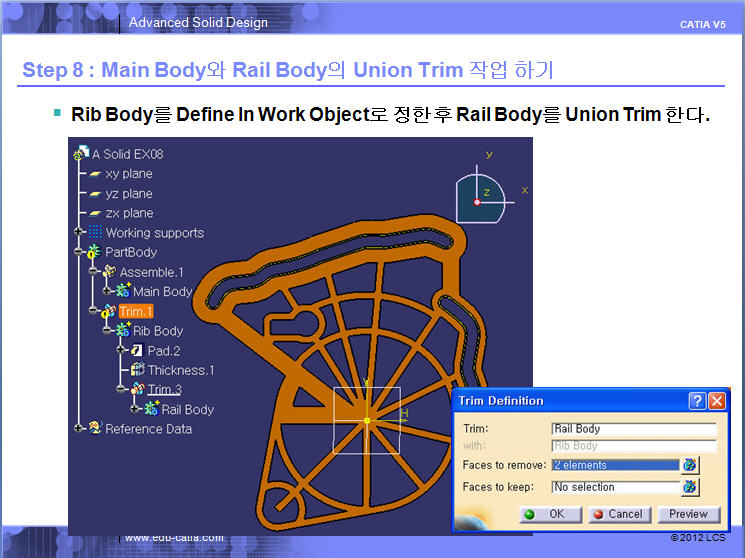Click the Faces to keep selection icon
The height and width of the screenshot is (558, 745).
(x=690, y=487)
